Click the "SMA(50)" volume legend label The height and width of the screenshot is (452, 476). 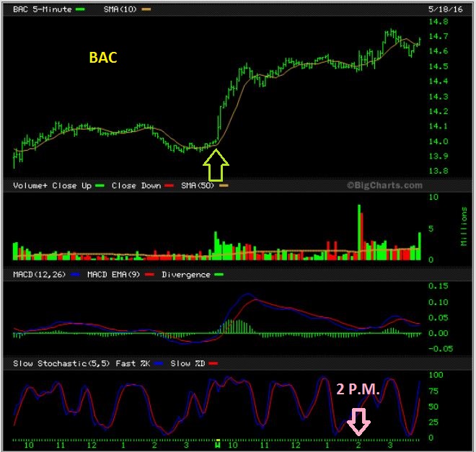pyautogui.click(x=198, y=186)
